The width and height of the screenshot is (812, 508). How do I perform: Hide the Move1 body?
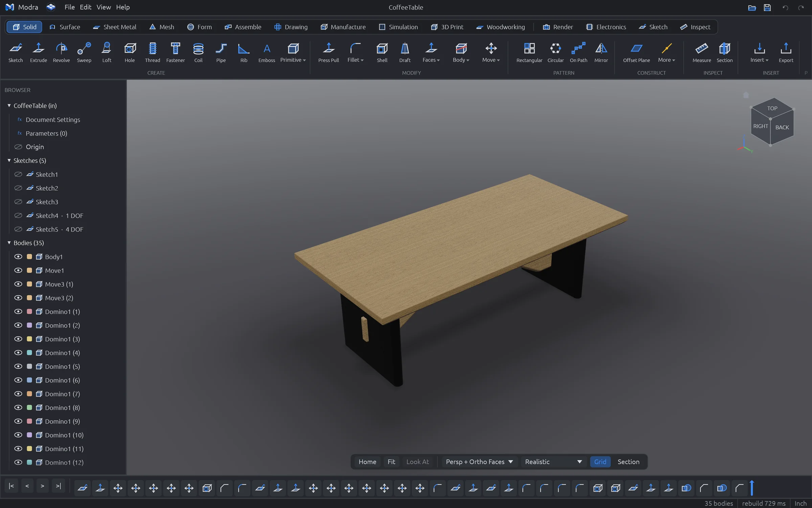tap(18, 270)
